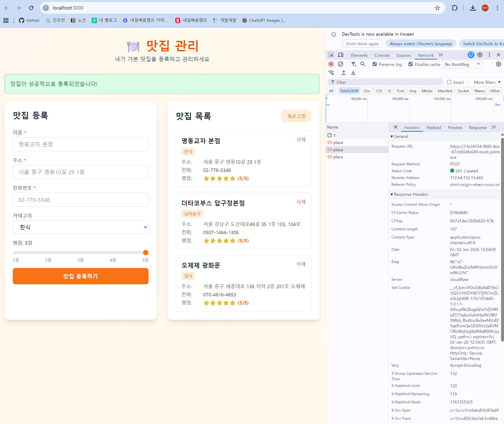Delete the 더타코부스 압구정본점 entry
504x424 pixels.
click(301, 202)
